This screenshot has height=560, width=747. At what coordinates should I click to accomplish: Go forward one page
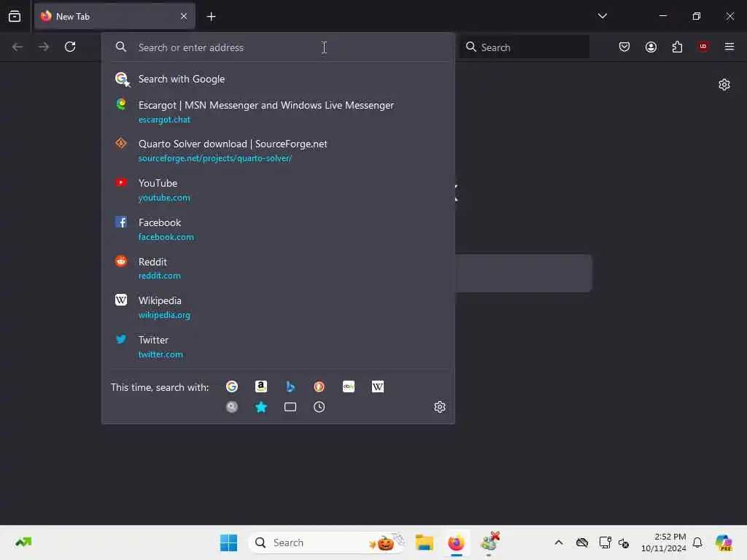pyautogui.click(x=44, y=47)
